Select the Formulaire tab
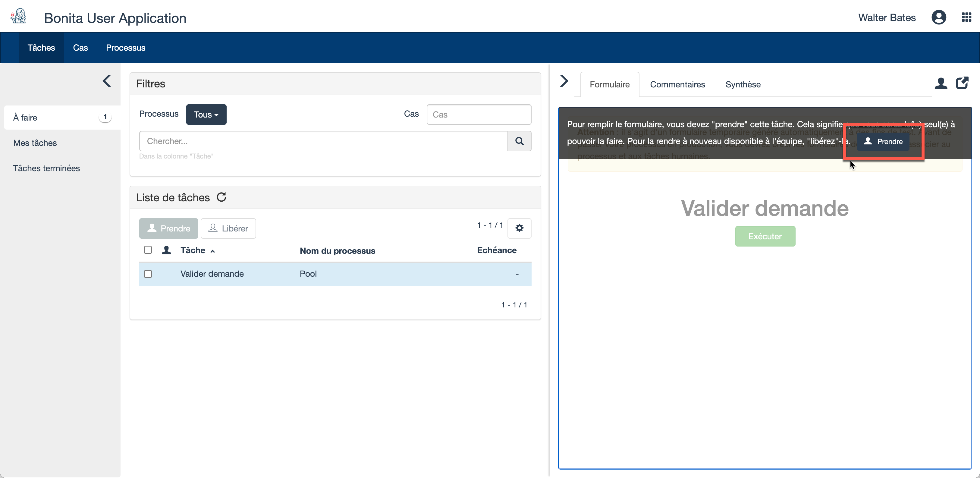The height and width of the screenshot is (478, 980). click(609, 84)
